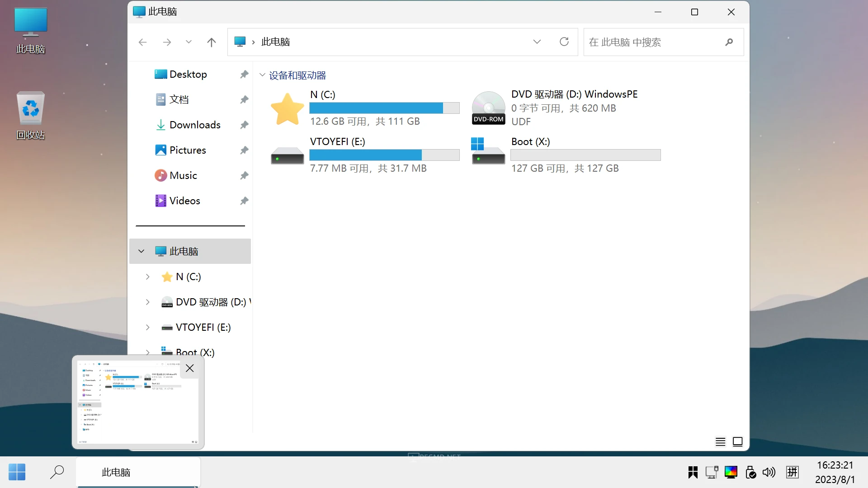Viewport: 868px width, 488px height.
Task: Navigate up one level with the up arrow
Action: tap(211, 42)
